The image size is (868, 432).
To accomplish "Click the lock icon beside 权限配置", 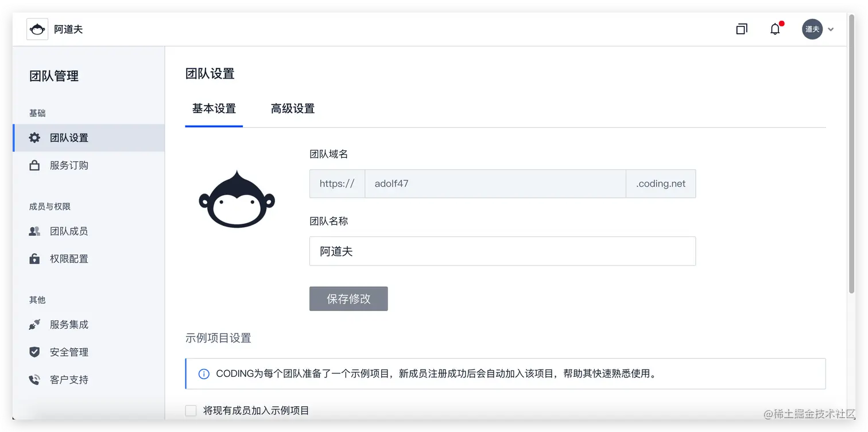I will (x=34, y=259).
